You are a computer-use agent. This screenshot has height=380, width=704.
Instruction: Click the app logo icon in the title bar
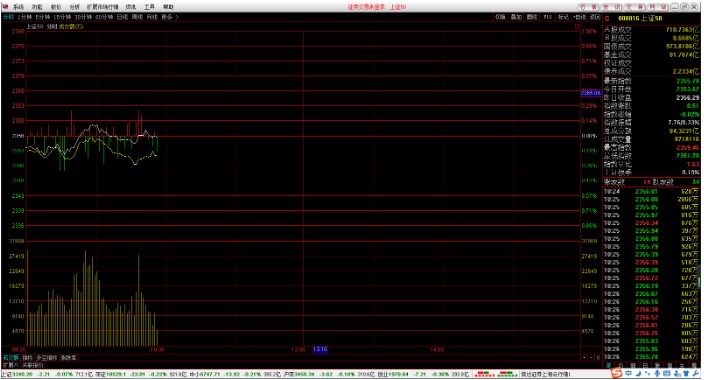[5, 7]
